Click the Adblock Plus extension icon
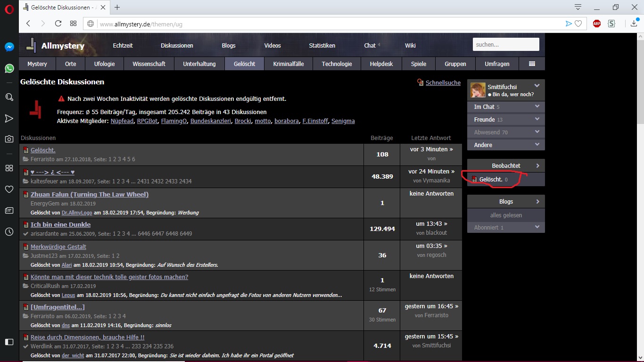Viewport: 644px width, 362px height. point(597,24)
